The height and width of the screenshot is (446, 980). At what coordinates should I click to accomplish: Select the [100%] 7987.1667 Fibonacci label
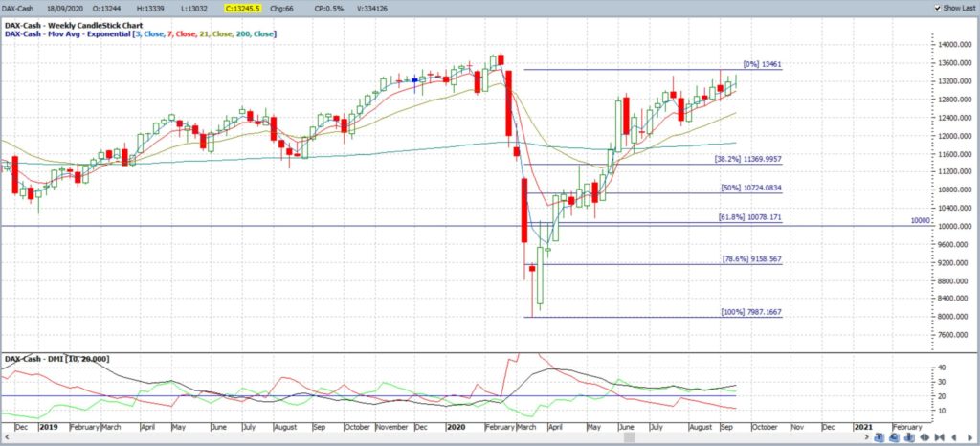750,312
